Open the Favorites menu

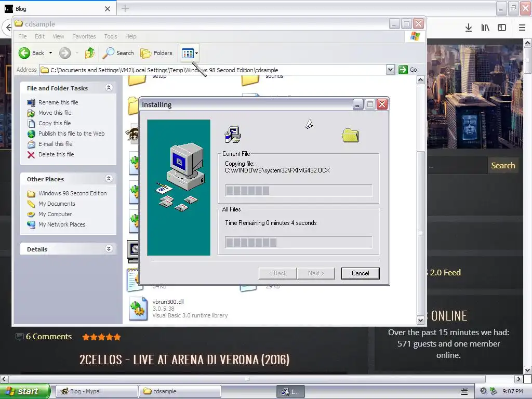84,36
